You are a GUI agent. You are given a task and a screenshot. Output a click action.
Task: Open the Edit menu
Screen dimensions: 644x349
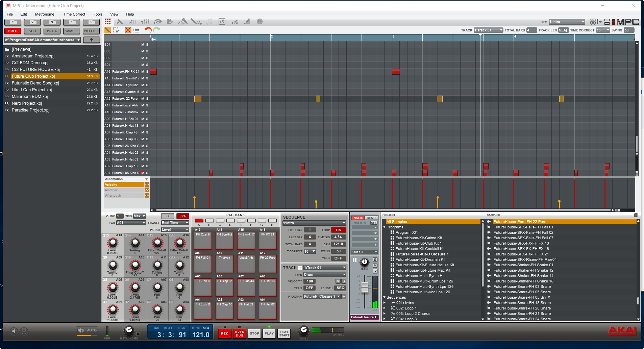(x=24, y=14)
